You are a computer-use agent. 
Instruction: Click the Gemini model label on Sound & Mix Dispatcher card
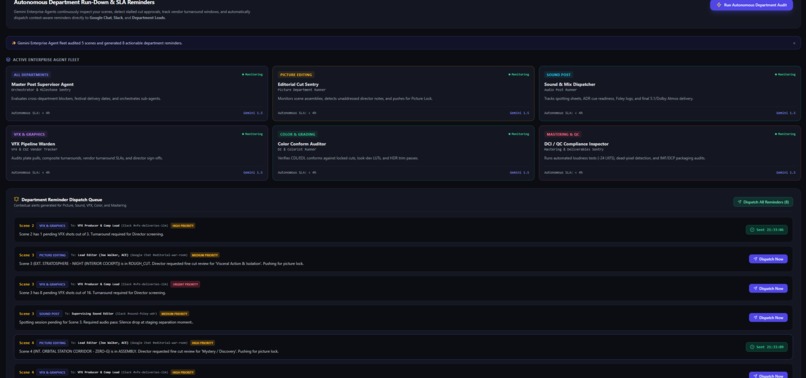click(786, 113)
